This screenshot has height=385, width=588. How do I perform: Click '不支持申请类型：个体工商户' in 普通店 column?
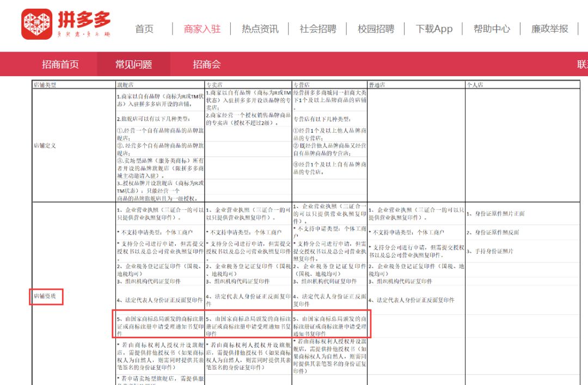pyautogui.click(x=407, y=232)
